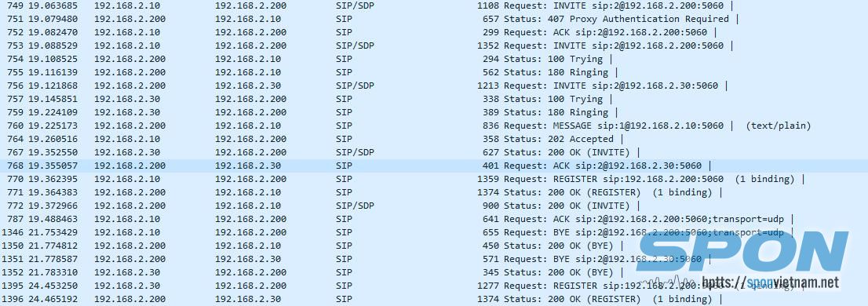Click source 192.168.2.200 in packet 1351
Viewport: 868px width, 306px height.
(129, 258)
